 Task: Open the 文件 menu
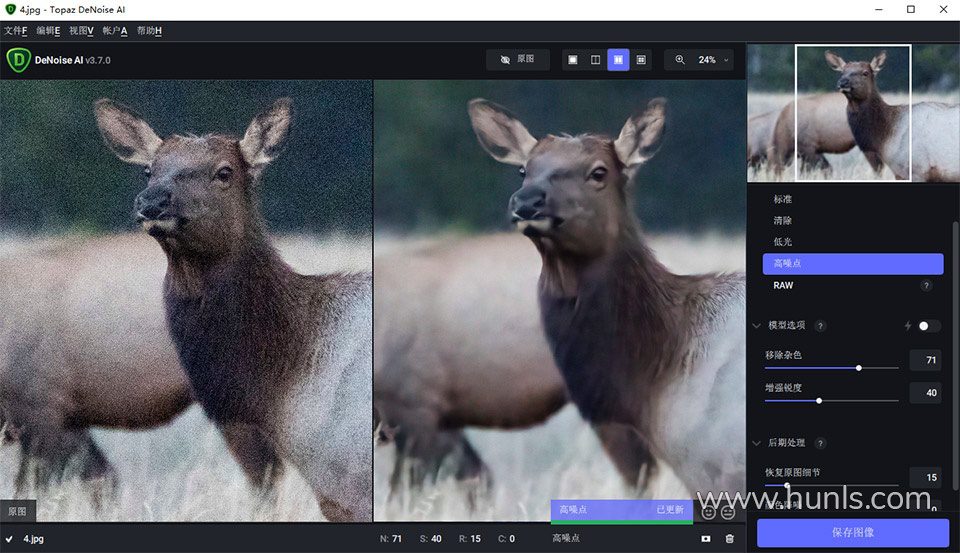point(15,31)
